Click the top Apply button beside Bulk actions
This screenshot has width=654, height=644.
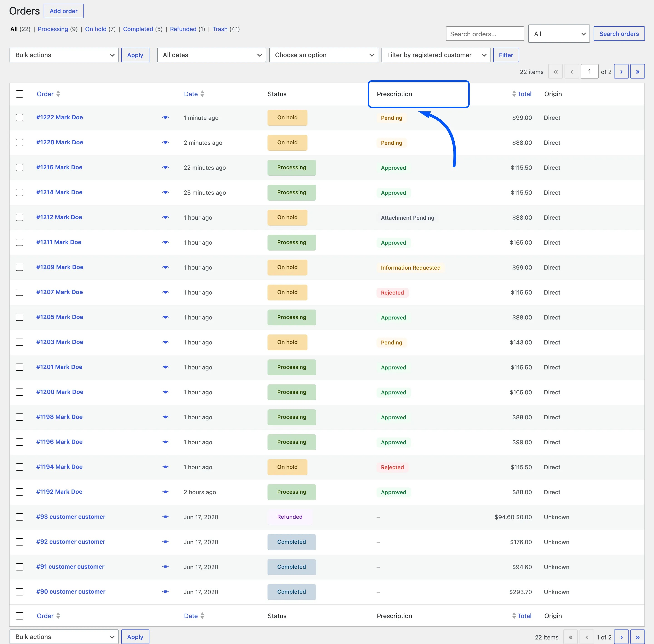click(135, 55)
